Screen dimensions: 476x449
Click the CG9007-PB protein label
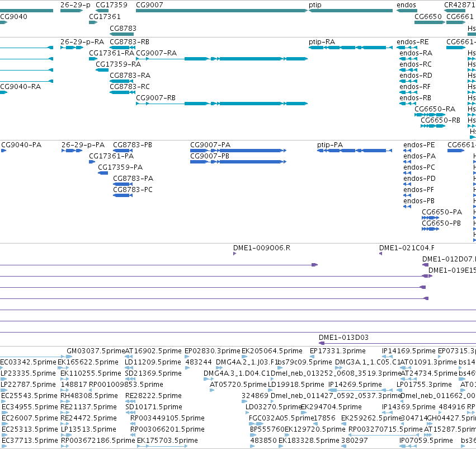(x=210, y=156)
